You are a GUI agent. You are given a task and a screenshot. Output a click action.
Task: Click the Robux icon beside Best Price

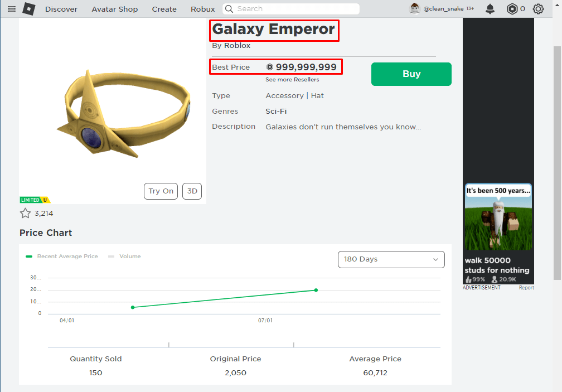pos(270,67)
